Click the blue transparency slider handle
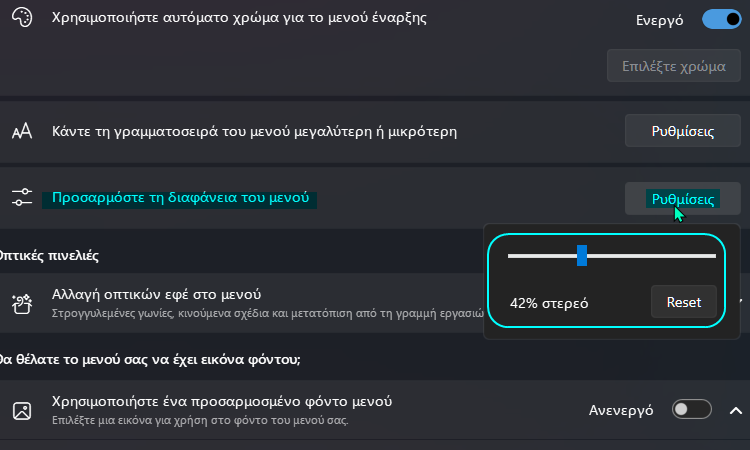 pyautogui.click(x=582, y=255)
